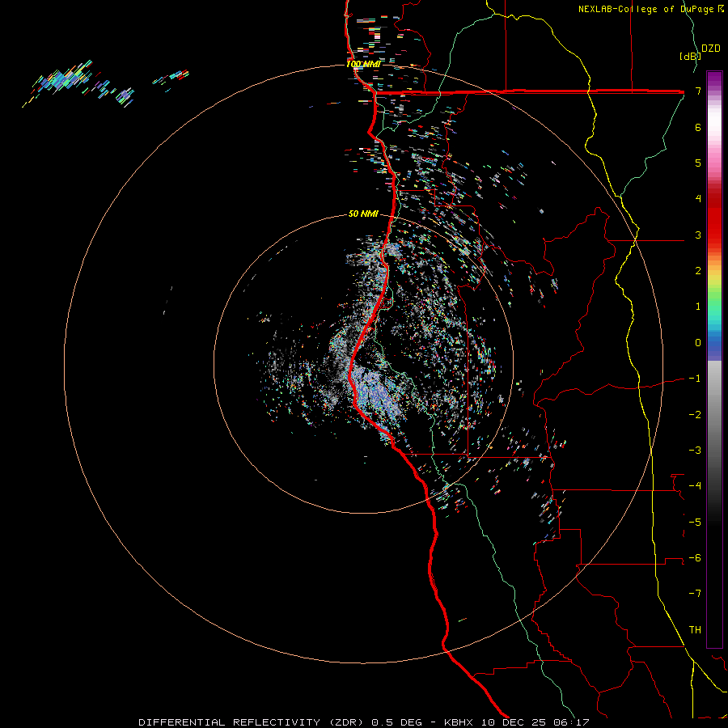Click the TH threshold label on scale
The width and height of the screenshot is (728, 728).
click(x=695, y=630)
